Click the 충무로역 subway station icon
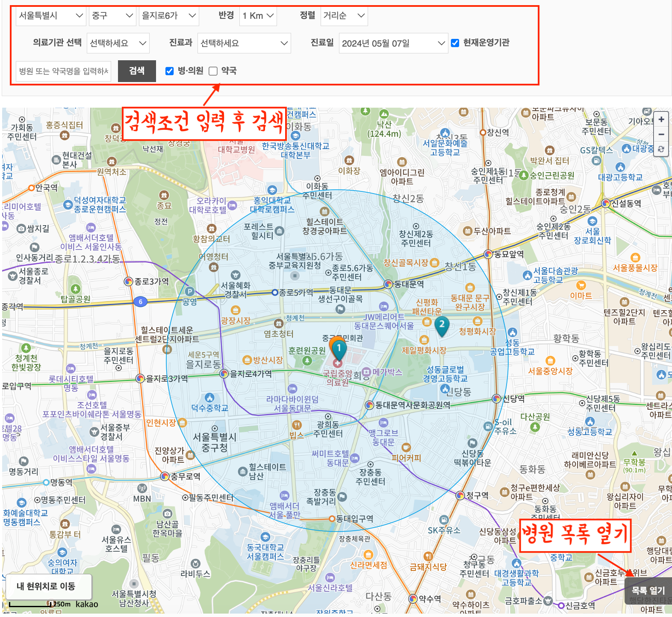Screen dimensions: 672x617 click(165, 476)
